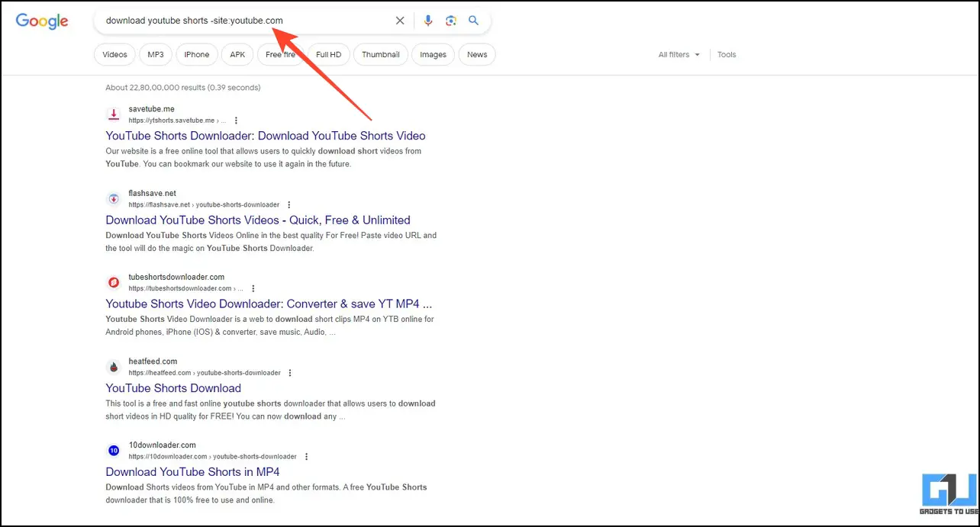
Task: Open YouTube Shorts Downloader savetube result link
Action: [x=266, y=136]
